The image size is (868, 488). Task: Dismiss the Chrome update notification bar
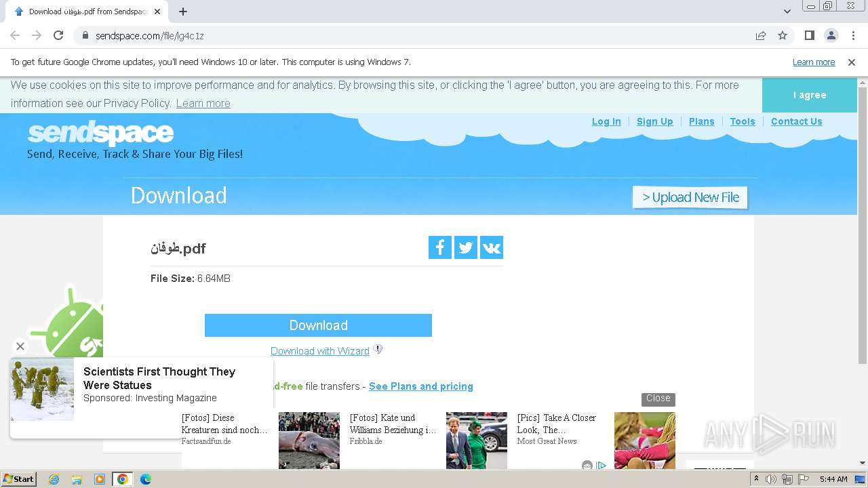[x=852, y=62]
